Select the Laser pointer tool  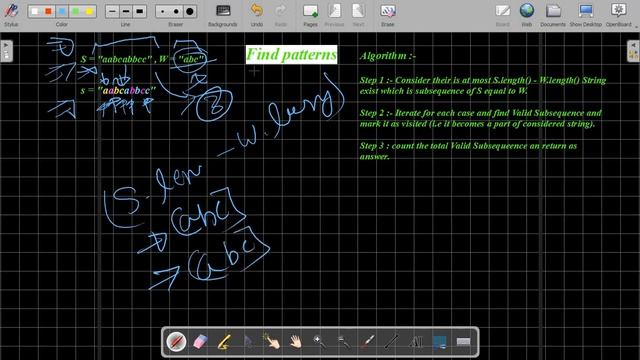click(367, 342)
